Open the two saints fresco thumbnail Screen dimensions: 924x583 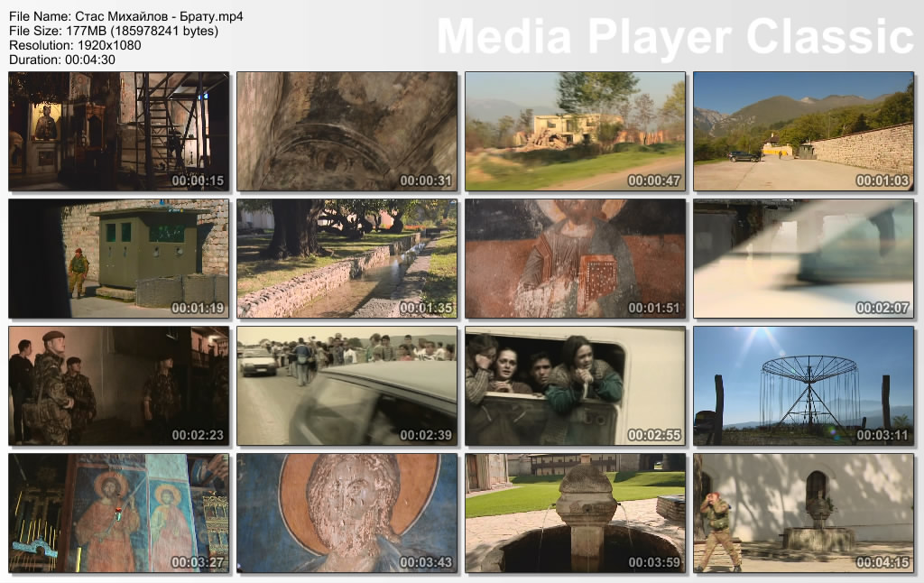(118, 513)
